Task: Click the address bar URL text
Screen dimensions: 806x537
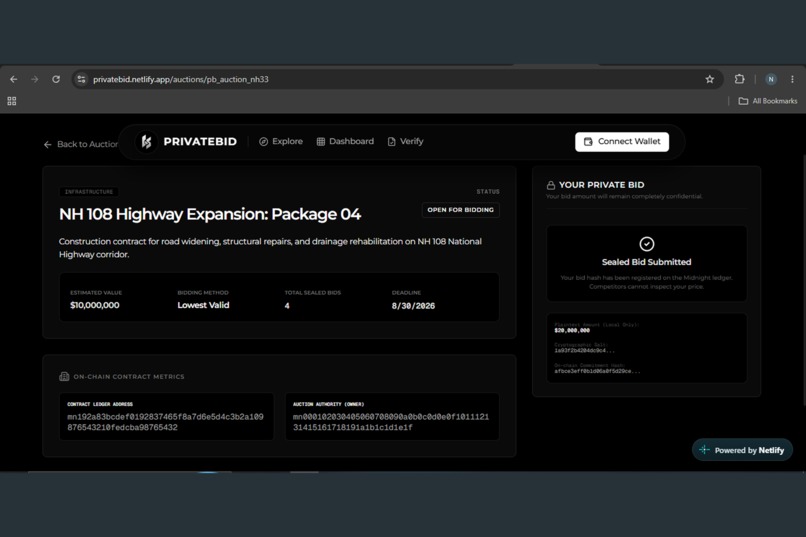Action: coord(180,79)
